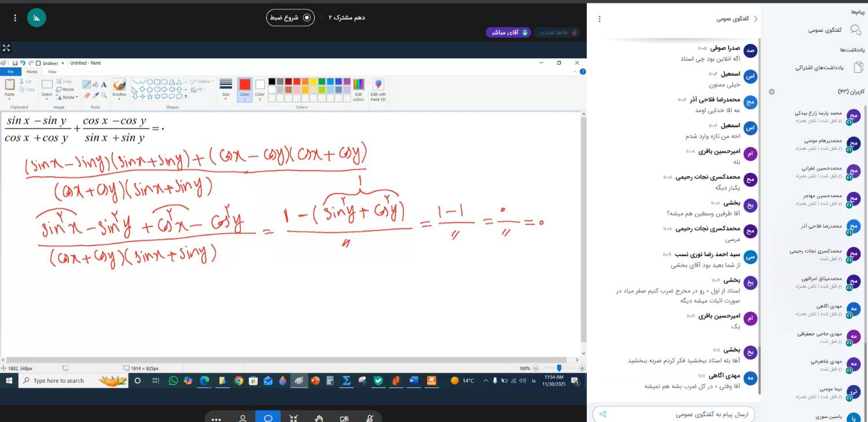Toggle the Gridlines checkbox in Paint
868x422 pixels.
point(39,63)
